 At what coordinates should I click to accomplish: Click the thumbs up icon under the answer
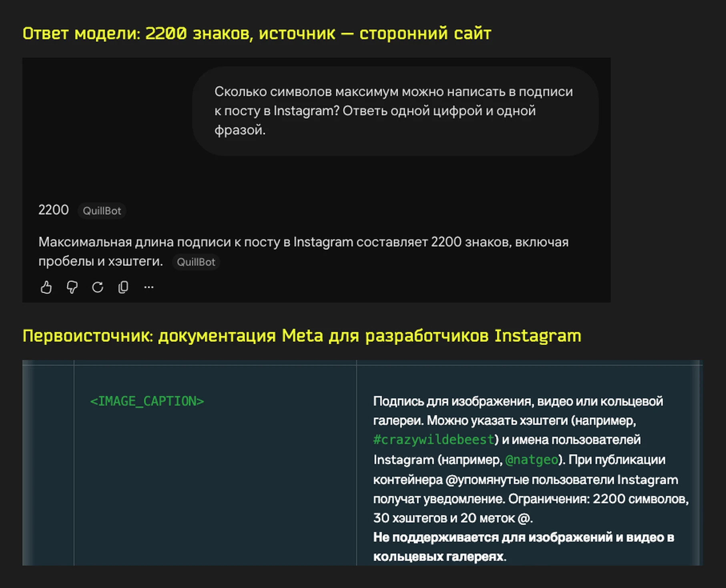pyautogui.click(x=46, y=287)
